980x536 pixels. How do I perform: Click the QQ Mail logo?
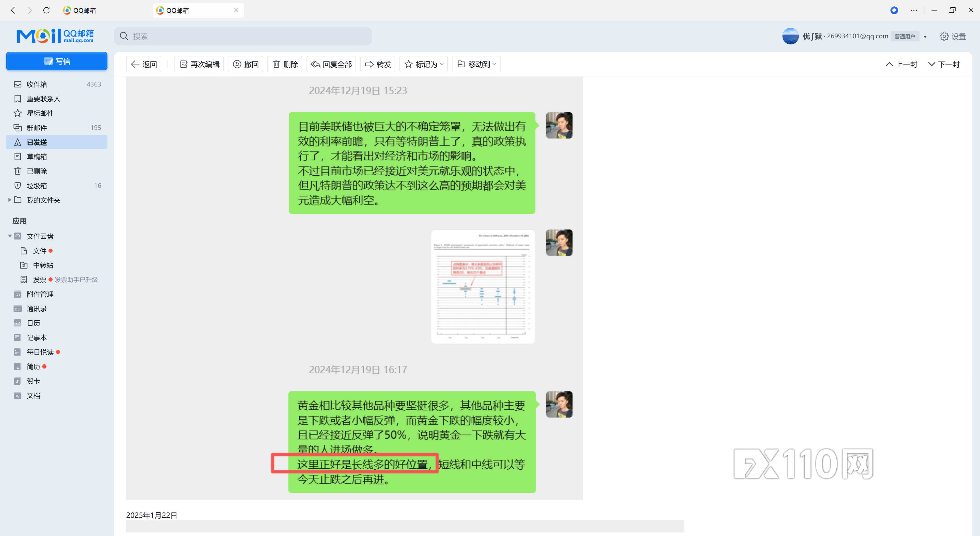click(55, 36)
